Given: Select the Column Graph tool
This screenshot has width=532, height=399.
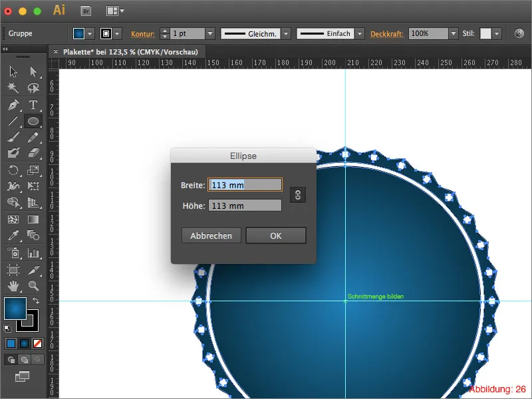Looking at the screenshot, I should (x=33, y=253).
